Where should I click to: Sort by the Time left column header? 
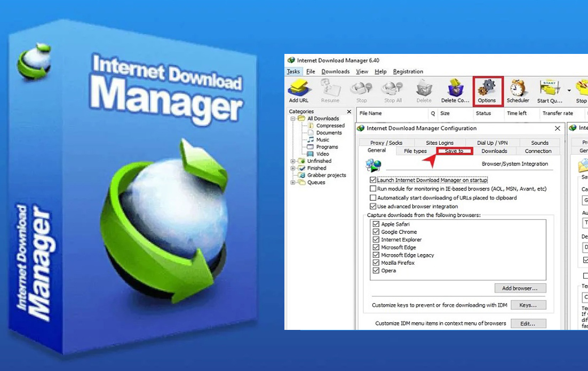point(521,113)
